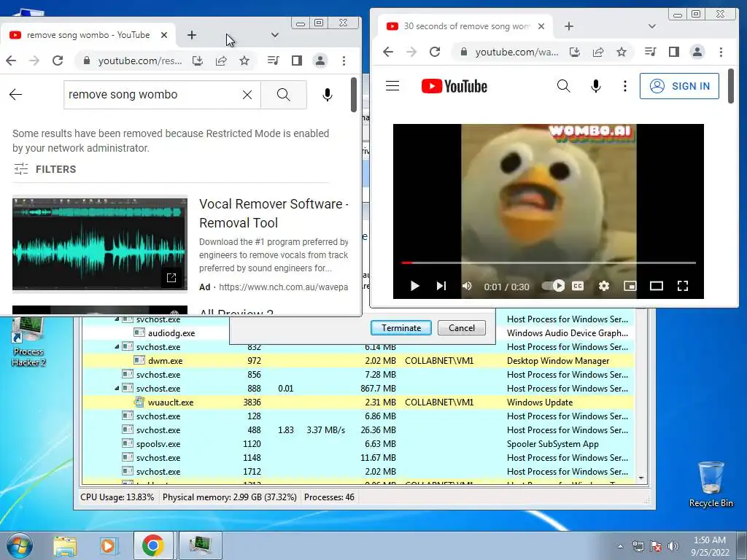The height and width of the screenshot is (560, 747).
Task: Reload the YouTube search results page
Action: [x=58, y=61]
